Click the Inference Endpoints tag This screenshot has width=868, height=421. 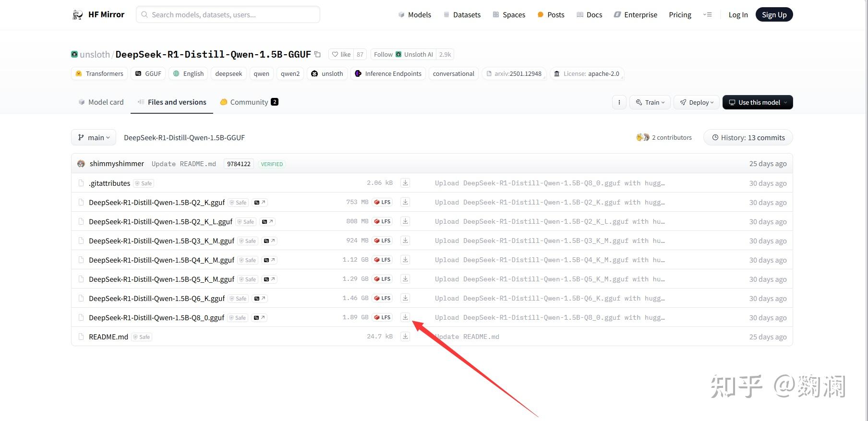(388, 73)
